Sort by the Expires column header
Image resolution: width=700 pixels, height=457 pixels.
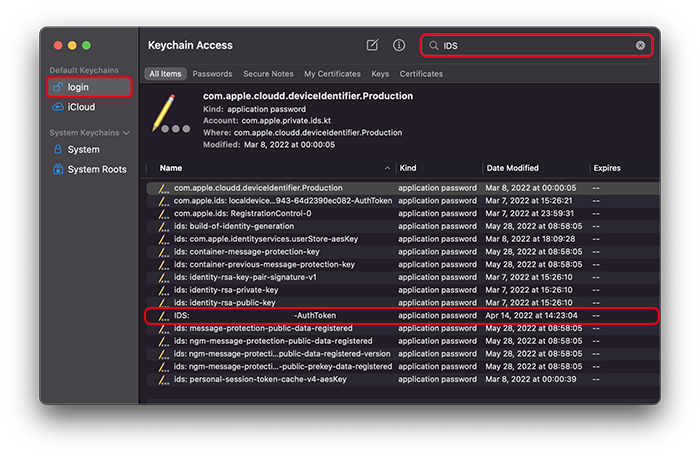[x=607, y=168]
